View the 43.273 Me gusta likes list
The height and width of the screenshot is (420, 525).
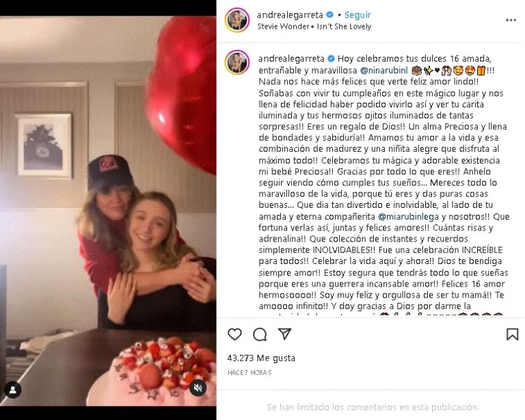click(x=261, y=358)
